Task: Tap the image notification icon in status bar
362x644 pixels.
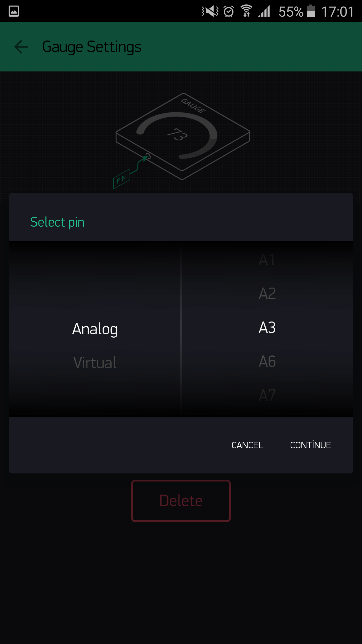Action: [x=14, y=11]
